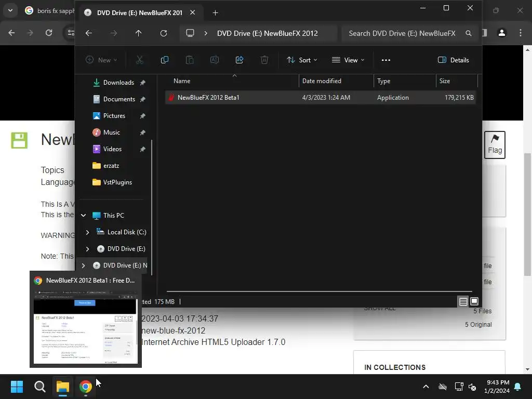Open the New dropdown in Explorer
This screenshot has width=532, height=399.
pos(101,60)
